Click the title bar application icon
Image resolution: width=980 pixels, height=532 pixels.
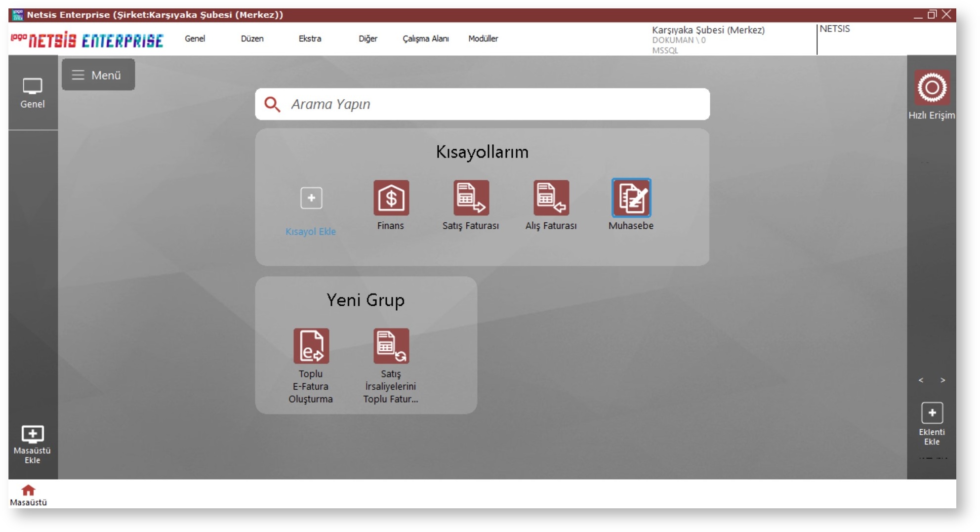point(18,15)
